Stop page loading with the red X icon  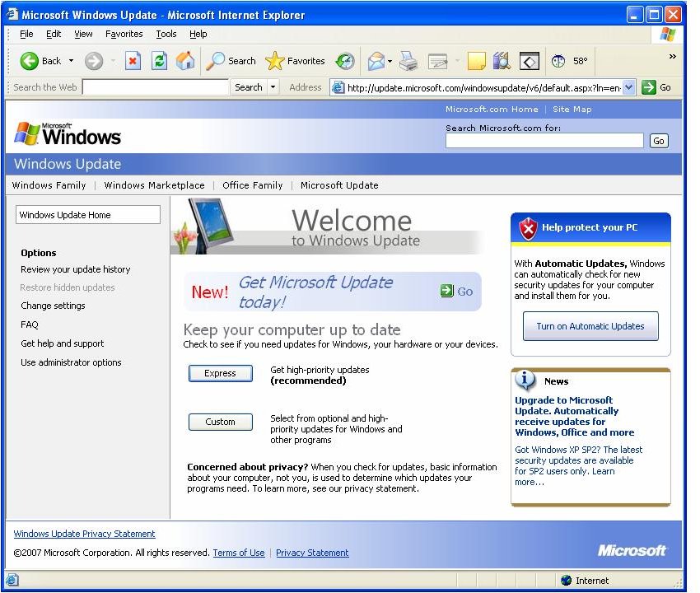point(133,61)
